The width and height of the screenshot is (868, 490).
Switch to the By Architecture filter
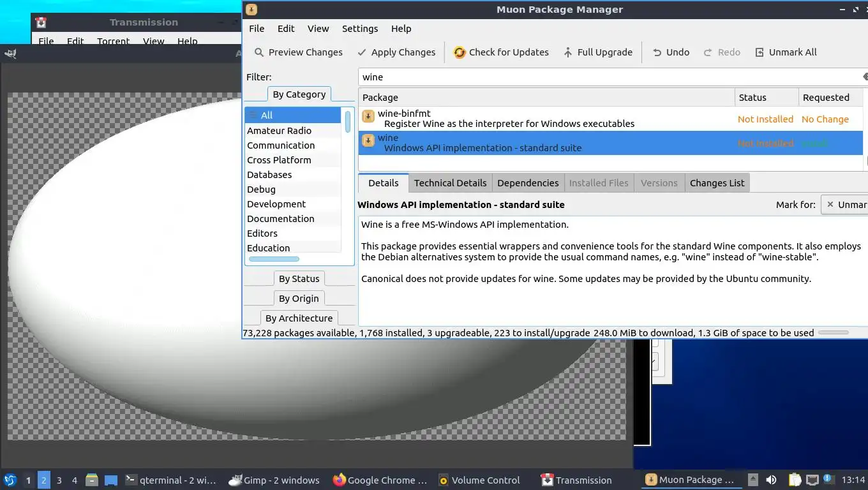[x=299, y=318]
